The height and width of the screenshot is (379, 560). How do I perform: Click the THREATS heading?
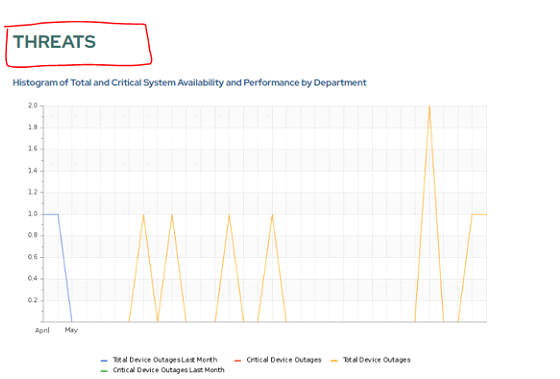54,42
